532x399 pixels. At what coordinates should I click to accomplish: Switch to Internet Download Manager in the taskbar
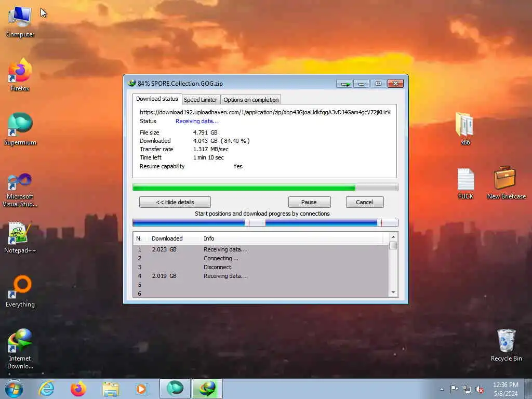207,389
